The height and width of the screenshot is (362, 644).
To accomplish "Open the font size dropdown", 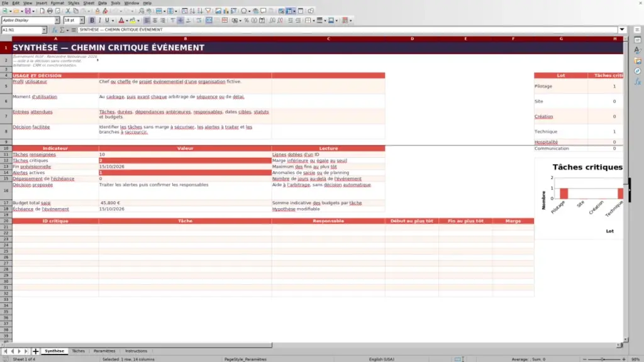I will click(x=82, y=20).
